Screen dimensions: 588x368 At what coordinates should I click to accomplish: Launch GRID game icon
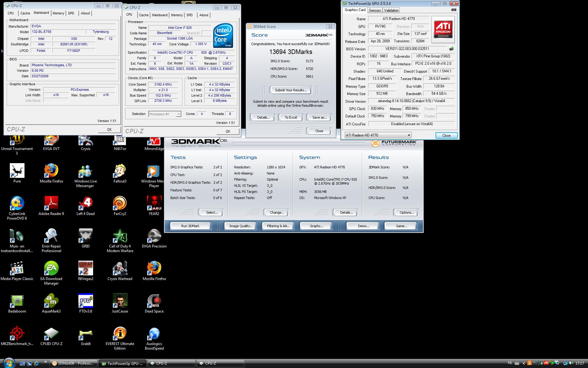85,238
